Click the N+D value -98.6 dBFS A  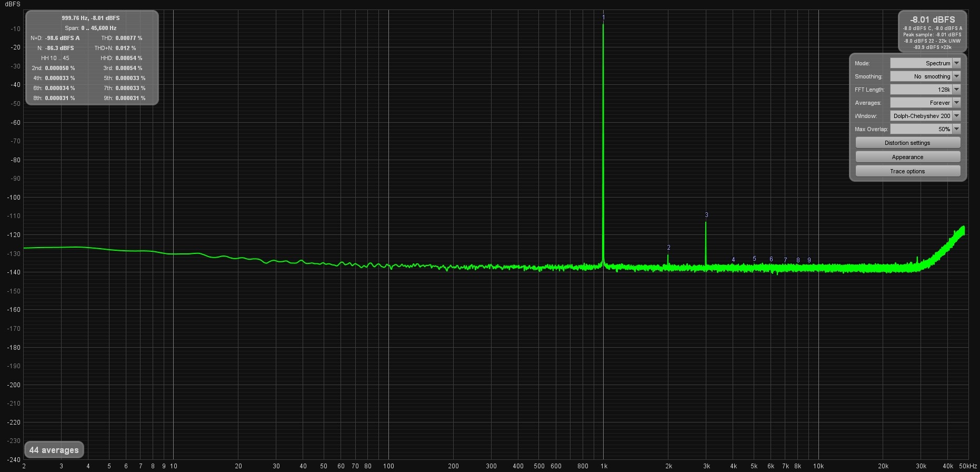click(x=63, y=38)
